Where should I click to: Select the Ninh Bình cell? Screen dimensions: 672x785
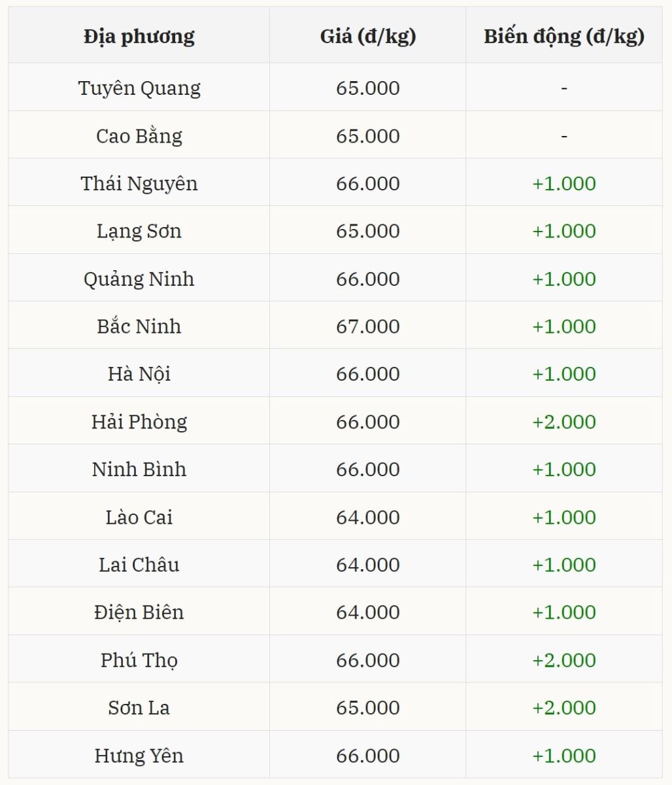[139, 469]
